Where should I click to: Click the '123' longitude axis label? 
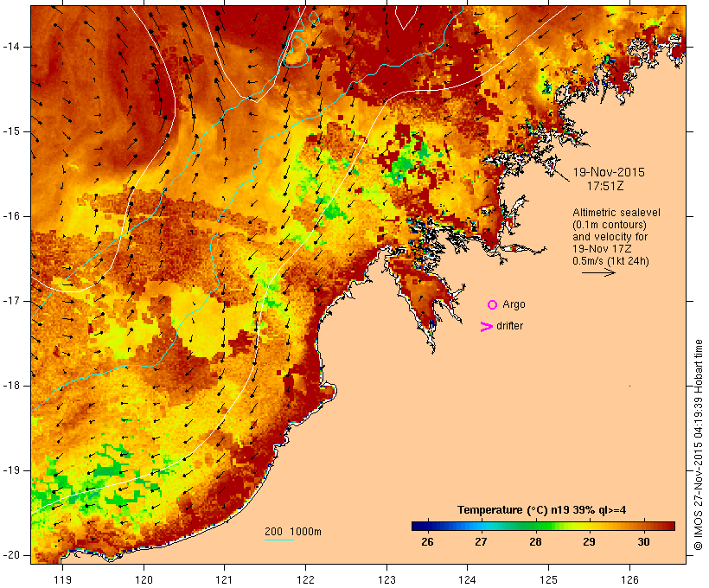pyautogui.click(x=386, y=580)
